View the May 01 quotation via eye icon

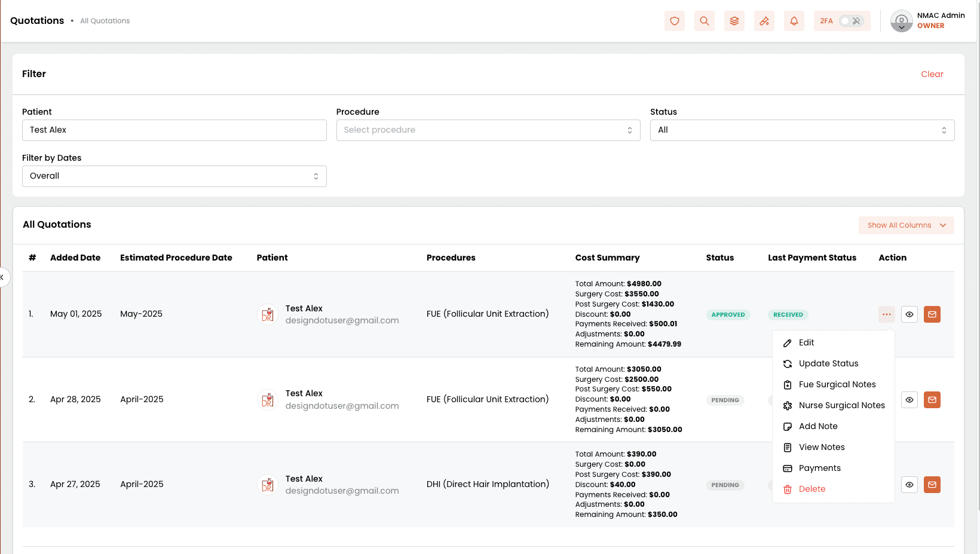(909, 314)
